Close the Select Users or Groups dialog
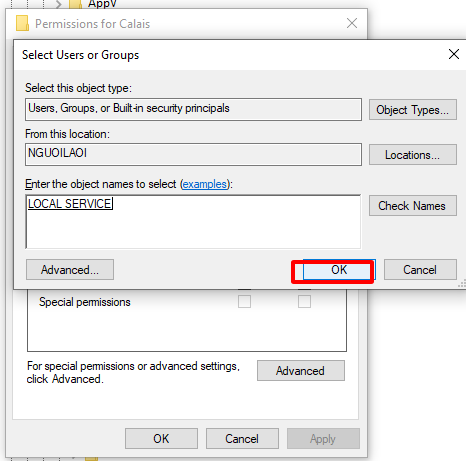Screen dimensions: 466x461 [454, 54]
